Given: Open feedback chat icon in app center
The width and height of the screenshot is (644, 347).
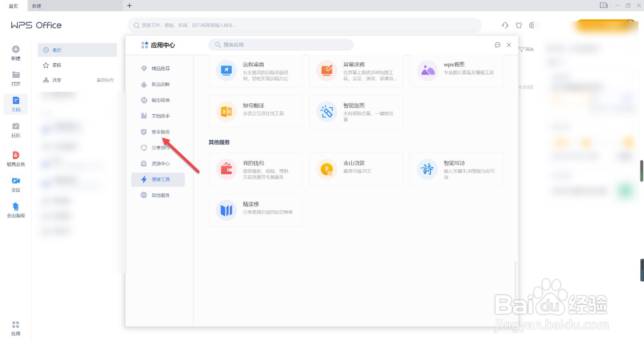Looking at the screenshot, I should (497, 45).
